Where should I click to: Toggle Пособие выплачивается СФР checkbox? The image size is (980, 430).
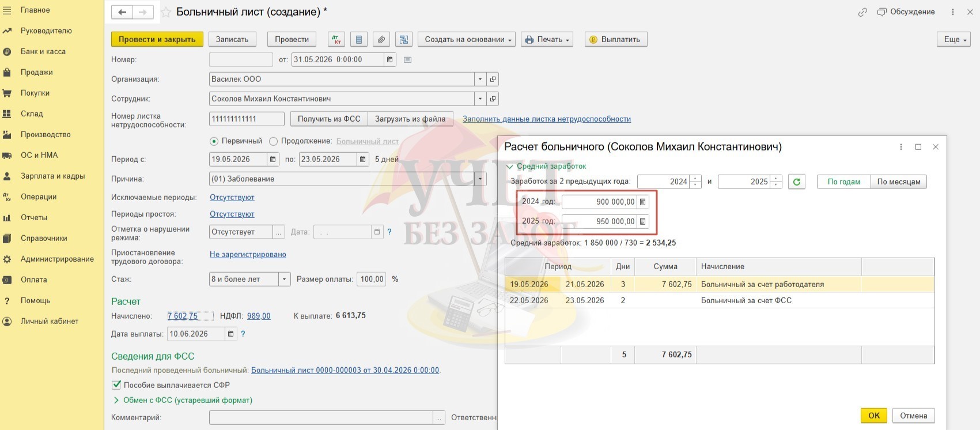(x=116, y=385)
